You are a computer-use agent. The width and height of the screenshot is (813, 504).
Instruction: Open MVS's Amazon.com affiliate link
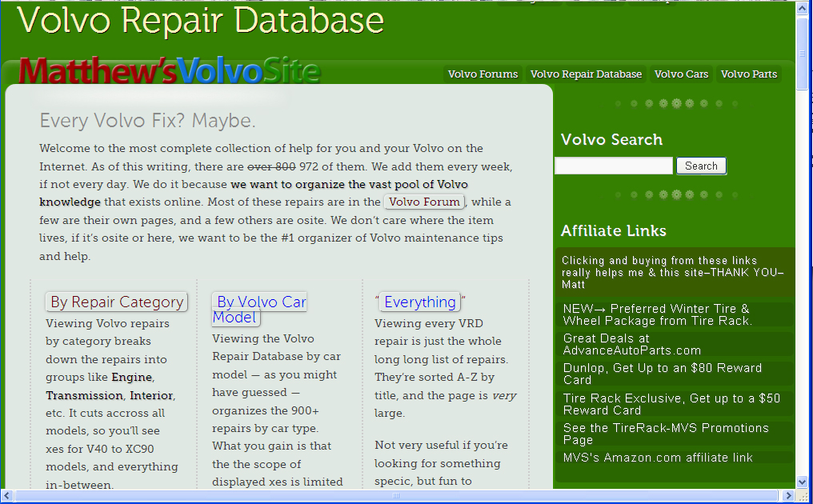point(658,458)
